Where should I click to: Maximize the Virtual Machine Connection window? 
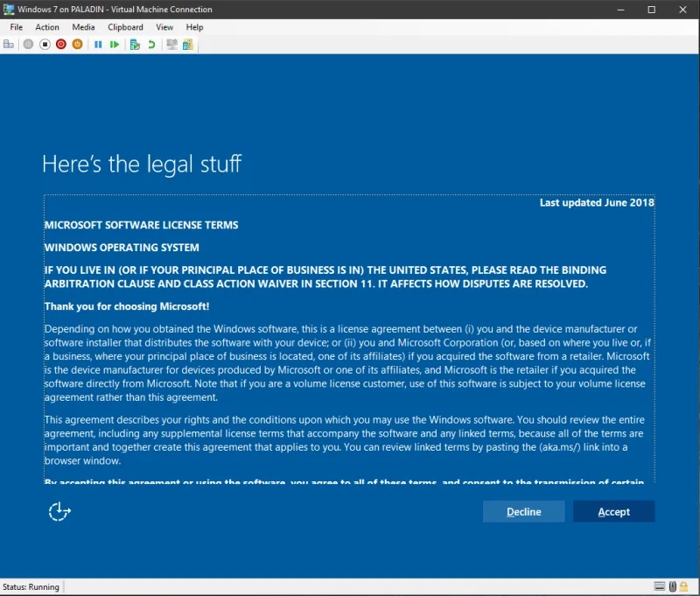pyautogui.click(x=652, y=10)
